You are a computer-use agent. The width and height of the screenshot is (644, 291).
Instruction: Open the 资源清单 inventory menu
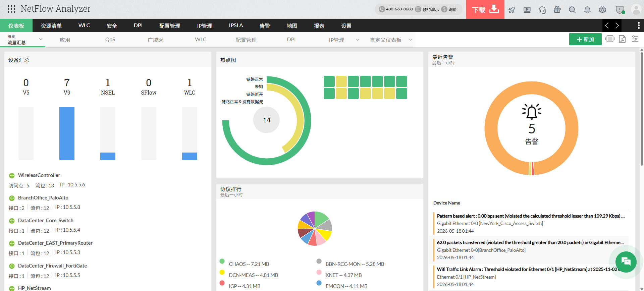click(x=51, y=26)
